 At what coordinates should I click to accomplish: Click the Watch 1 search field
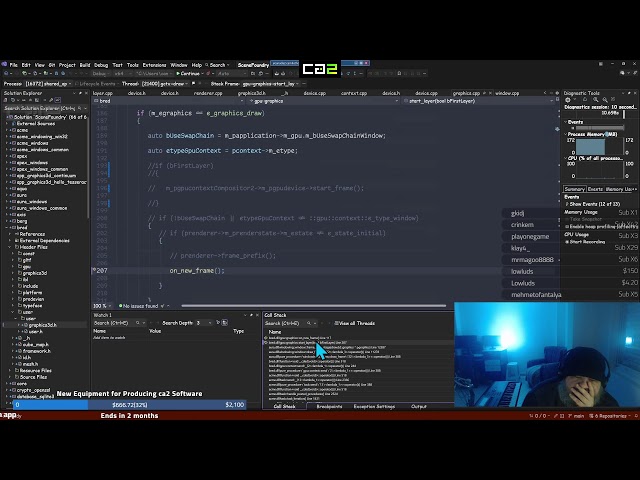tap(117, 323)
